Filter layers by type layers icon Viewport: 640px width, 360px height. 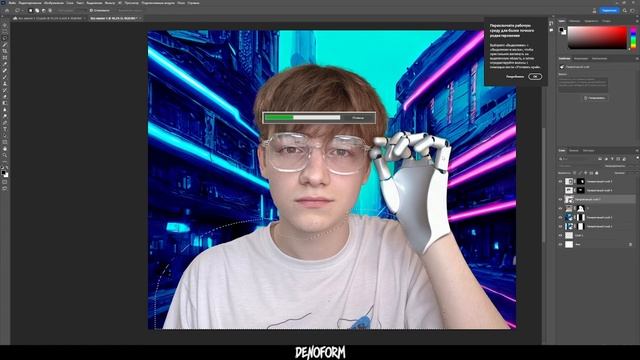(x=612, y=158)
